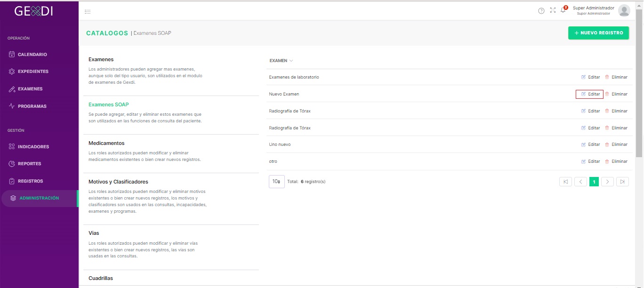Sort by the EXAMEN column header
Viewport: 644px width, 288px height.
tap(281, 61)
